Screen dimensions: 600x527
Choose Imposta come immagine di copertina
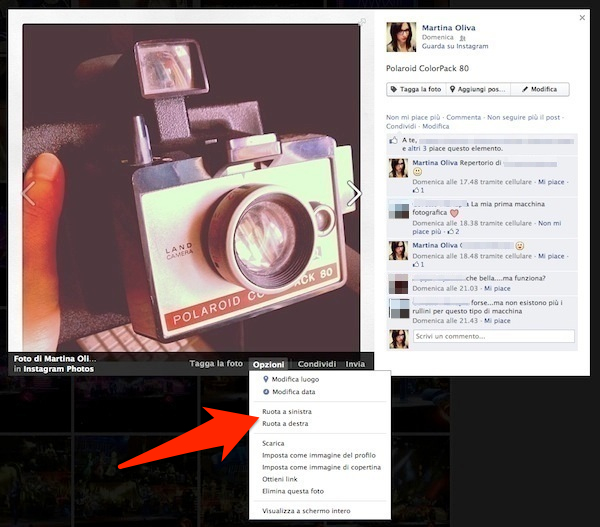320,467
